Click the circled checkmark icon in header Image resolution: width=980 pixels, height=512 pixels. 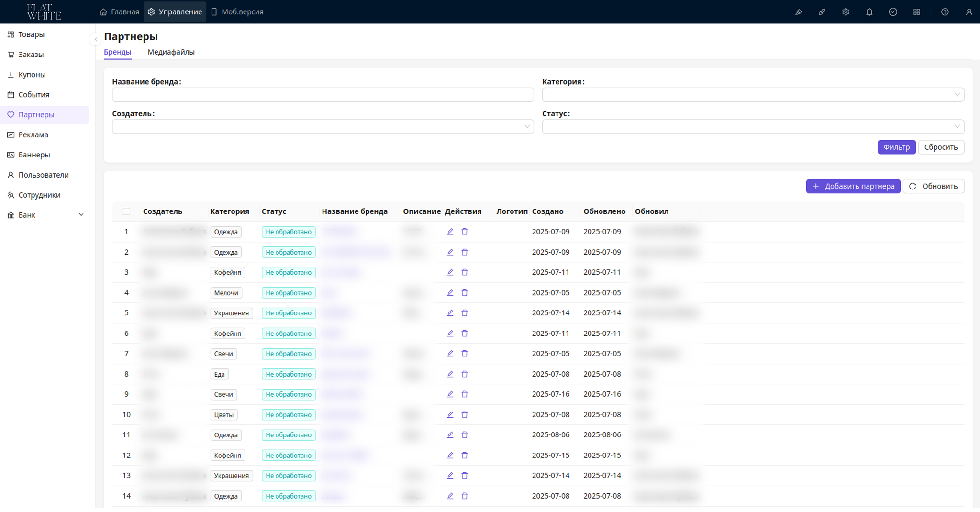pyautogui.click(x=892, y=12)
